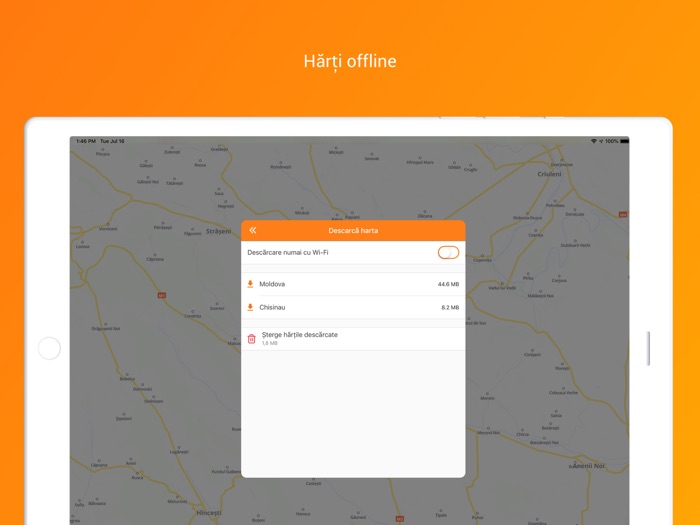The image size is (700, 525).
Task: Tap the battery icon in status bar
Action: 625,141
